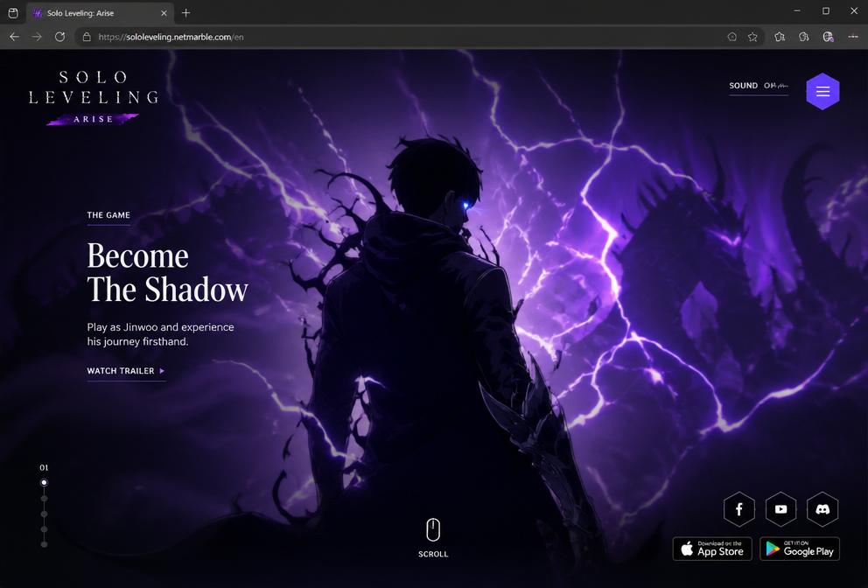Open a new browser tab
Screen dimensions: 868x588
[186, 13]
